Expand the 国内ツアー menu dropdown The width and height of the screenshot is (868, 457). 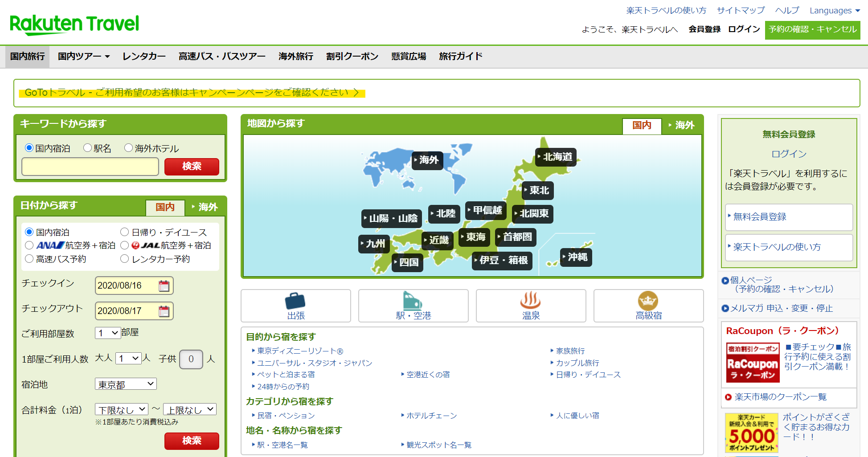[84, 57]
